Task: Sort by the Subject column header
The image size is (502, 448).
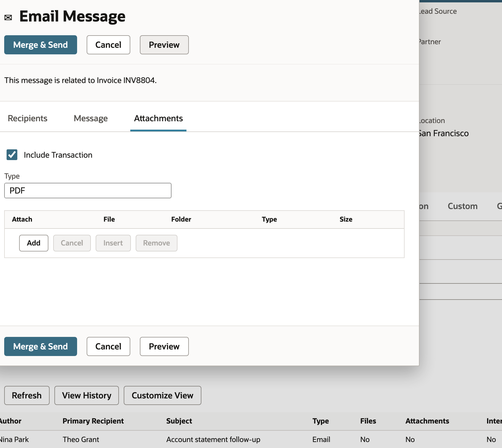Action: coord(179,421)
